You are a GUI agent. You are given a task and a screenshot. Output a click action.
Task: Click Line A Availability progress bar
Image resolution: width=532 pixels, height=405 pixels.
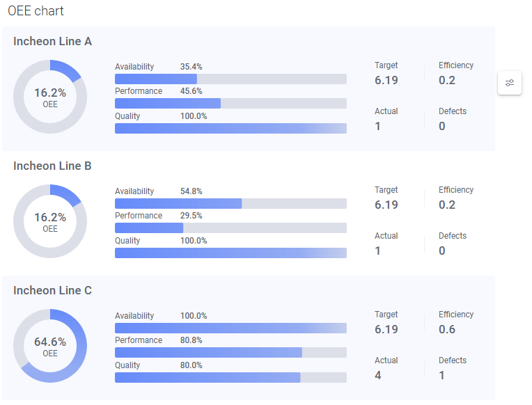point(230,79)
